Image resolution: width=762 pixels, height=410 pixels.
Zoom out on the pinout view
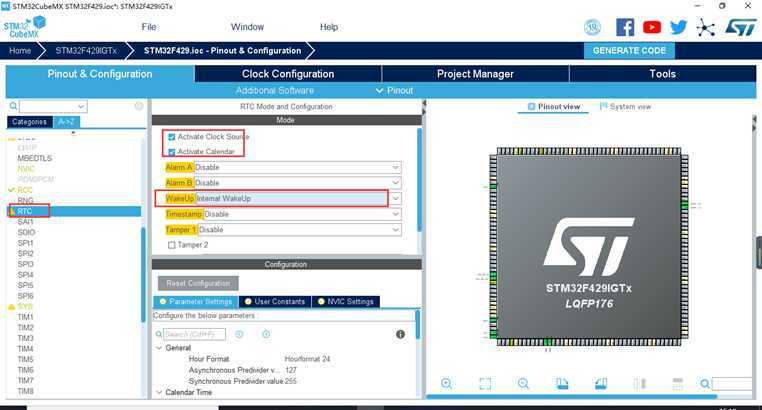[523, 384]
